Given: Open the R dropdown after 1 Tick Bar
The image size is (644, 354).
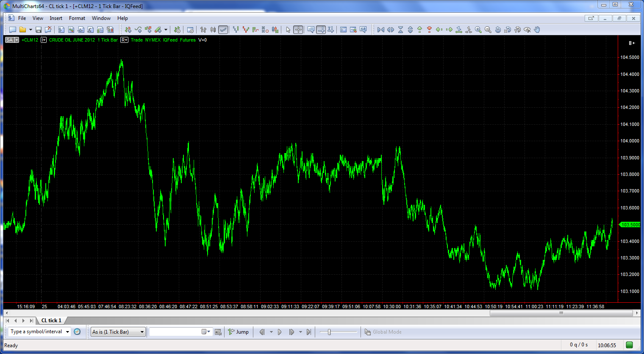Looking at the screenshot, I should pyautogui.click(x=124, y=40).
